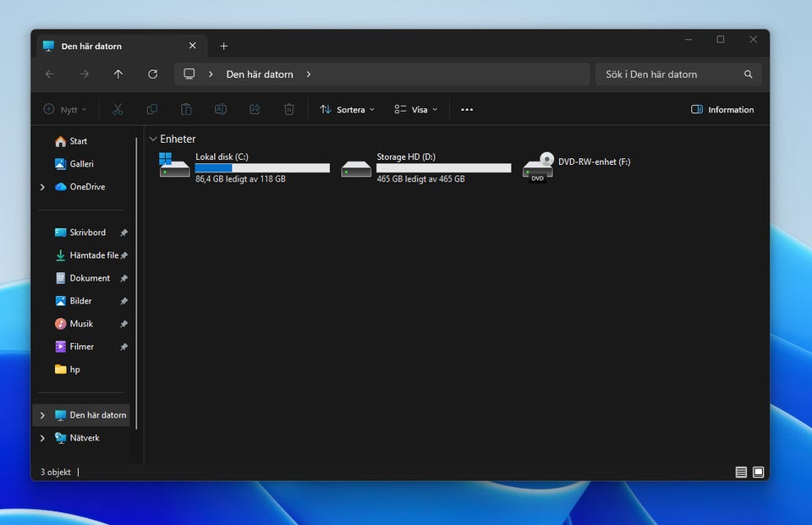Screen dimensions: 812x525
Task: Go to Galleri in navigation pane
Action: [81, 164]
